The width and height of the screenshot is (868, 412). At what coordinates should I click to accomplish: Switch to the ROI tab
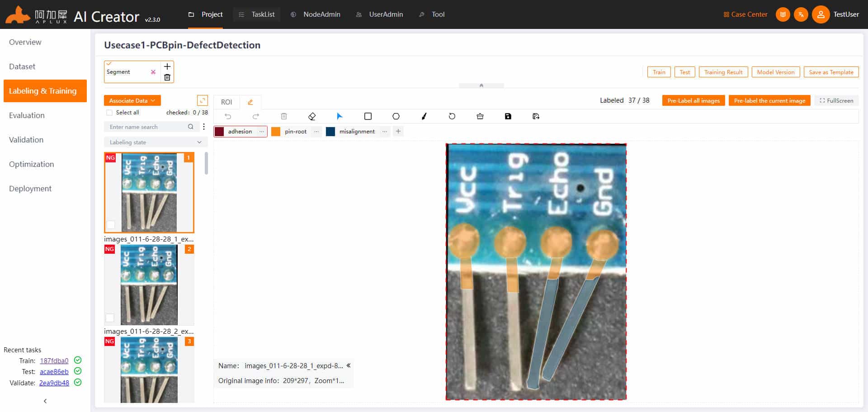(226, 102)
